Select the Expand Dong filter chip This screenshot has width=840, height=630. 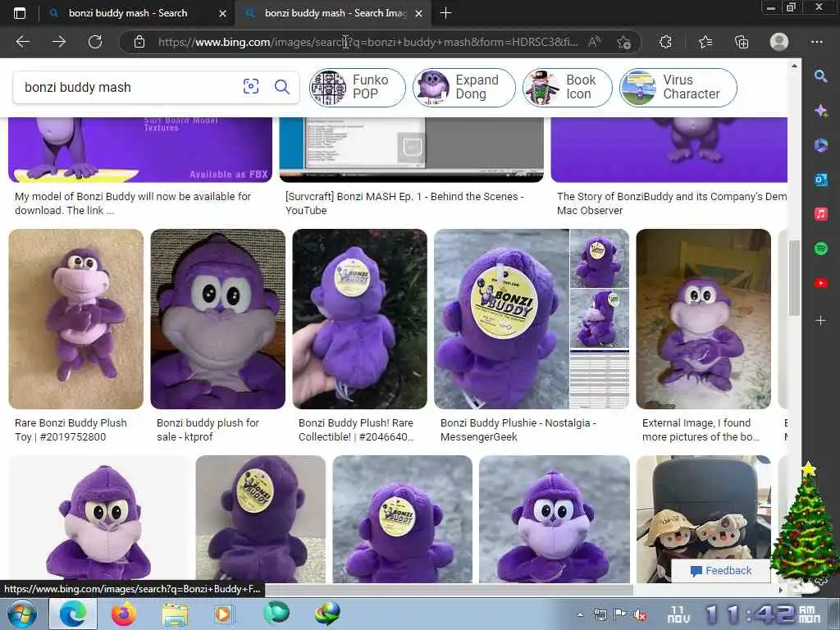(x=464, y=87)
